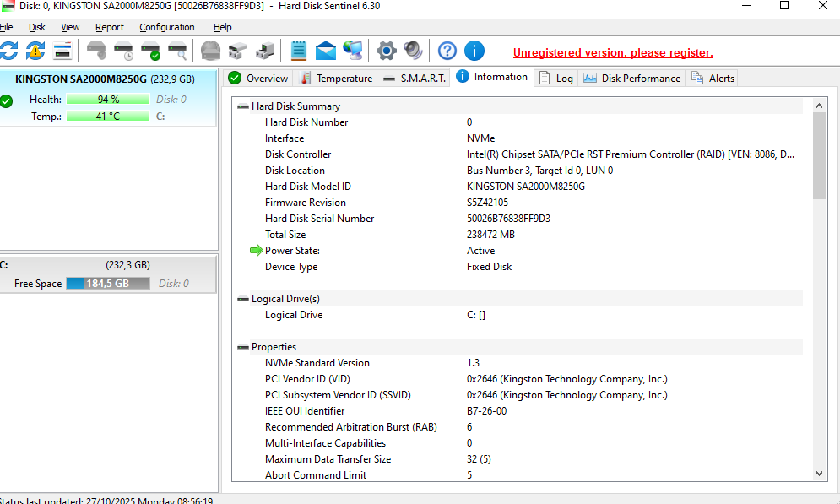Click the globe and monitor network icon
840x504 pixels.
[x=353, y=51]
